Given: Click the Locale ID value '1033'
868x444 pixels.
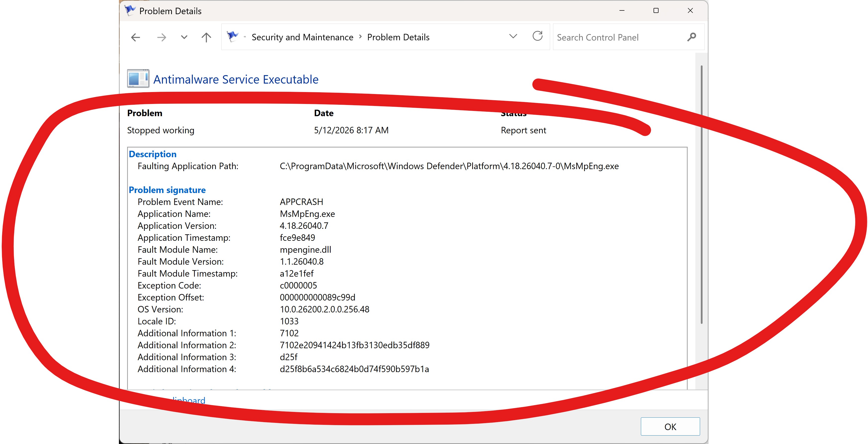Looking at the screenshot, I should [x=289, y=321].
